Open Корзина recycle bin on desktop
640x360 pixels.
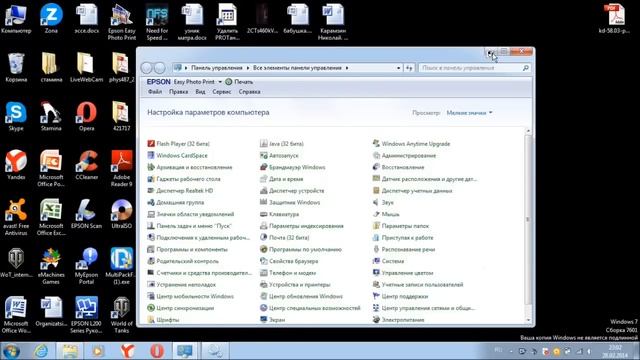pos(16,68)
